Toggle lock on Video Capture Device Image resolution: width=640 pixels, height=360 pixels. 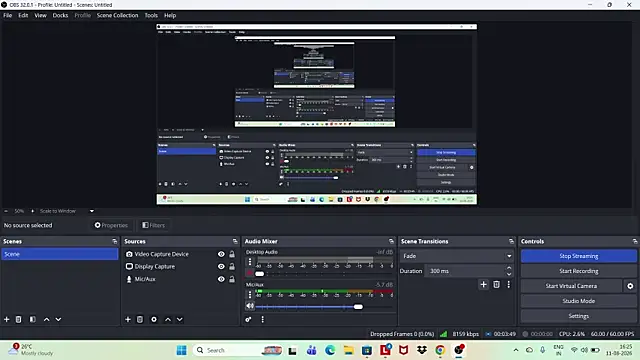pos(232,254)
